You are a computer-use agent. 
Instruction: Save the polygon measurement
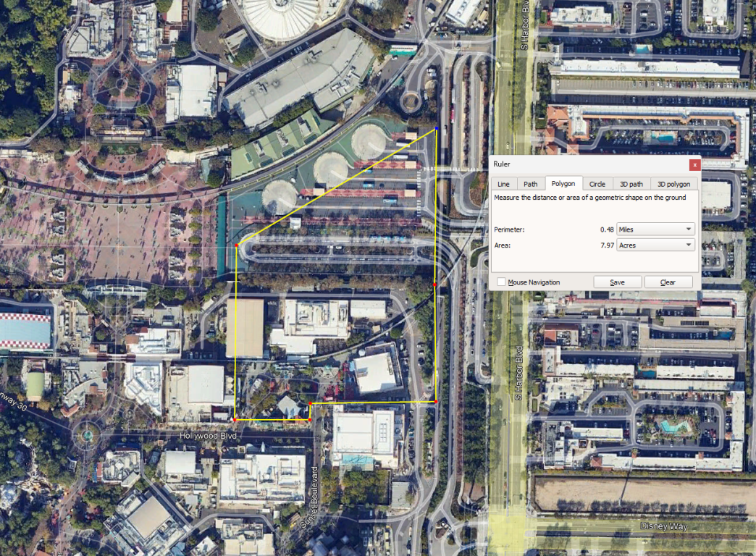(617, 282)
